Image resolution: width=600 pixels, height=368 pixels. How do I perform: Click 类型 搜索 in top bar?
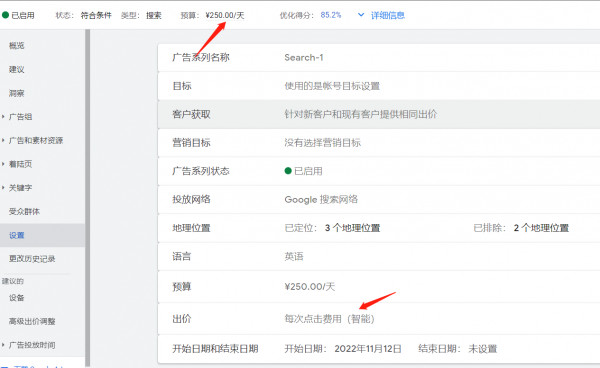click(x=141, y=15)
